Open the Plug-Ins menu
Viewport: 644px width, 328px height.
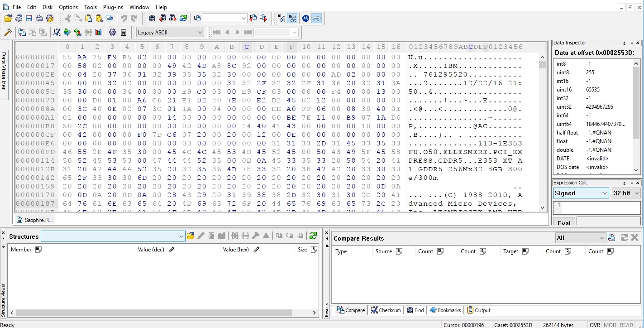coord(113,7)
